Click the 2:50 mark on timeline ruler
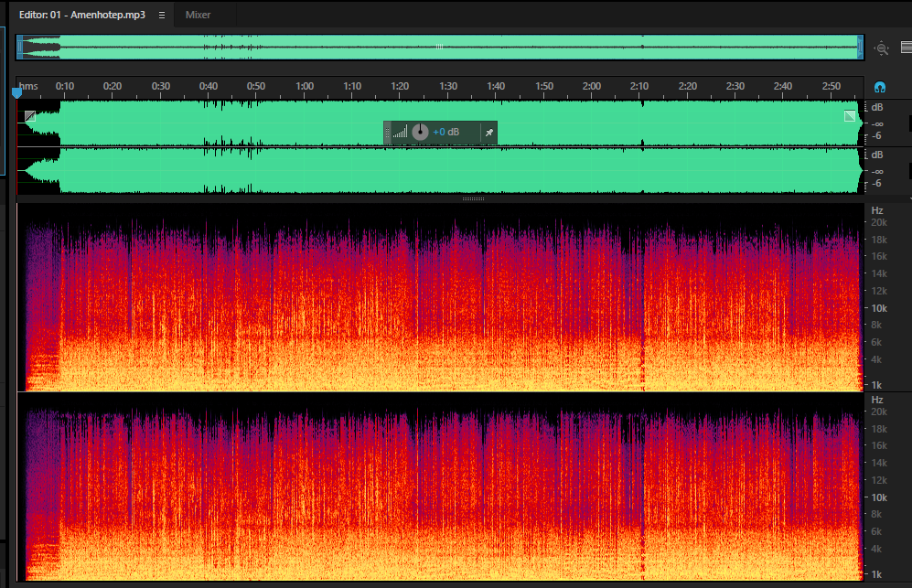The width and height of the screenshot is (912, 588). click(832, 86)
